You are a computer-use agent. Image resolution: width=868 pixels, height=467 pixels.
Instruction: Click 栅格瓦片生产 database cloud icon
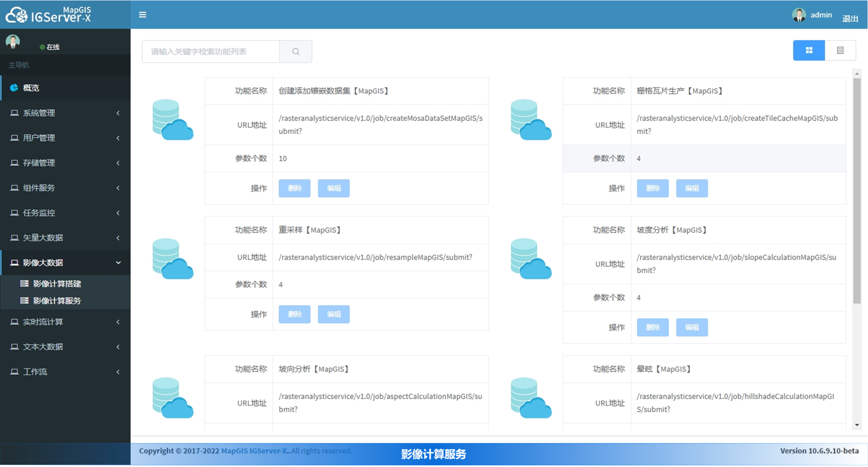pos(531,120)
